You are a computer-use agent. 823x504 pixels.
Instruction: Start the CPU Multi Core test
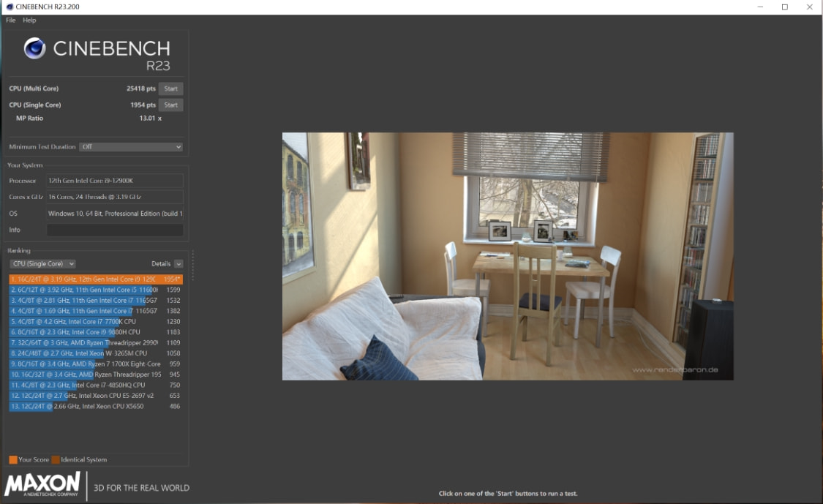(170, 89)
